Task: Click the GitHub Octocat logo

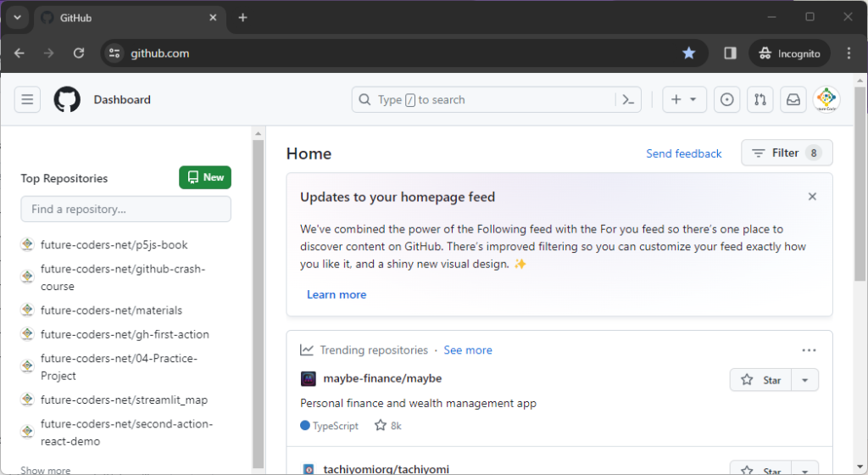Action: pos(67,99)
